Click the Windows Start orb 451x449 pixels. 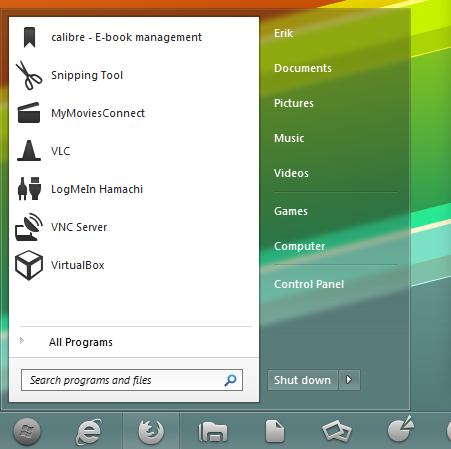[x=27, y=431]
